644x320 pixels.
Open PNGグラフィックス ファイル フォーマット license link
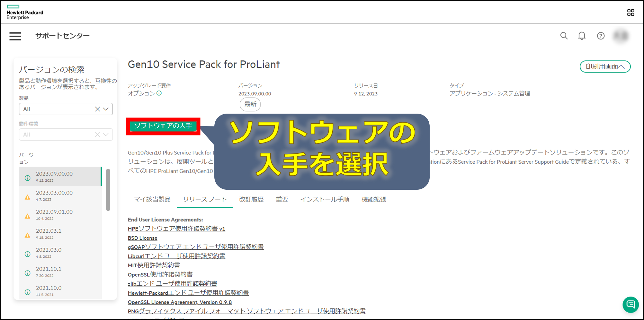pos(246,311)
